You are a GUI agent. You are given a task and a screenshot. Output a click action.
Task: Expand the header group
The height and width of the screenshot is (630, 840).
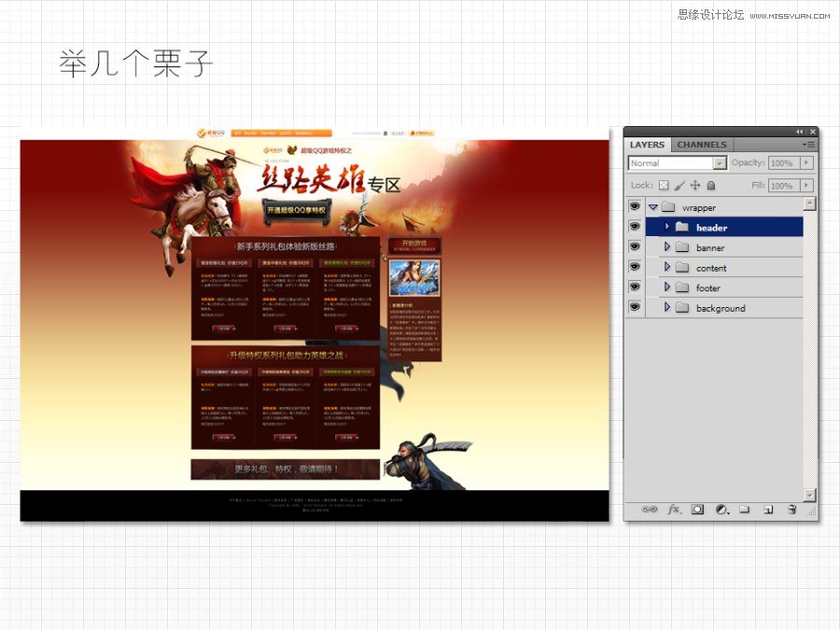(x=667, y=227)
